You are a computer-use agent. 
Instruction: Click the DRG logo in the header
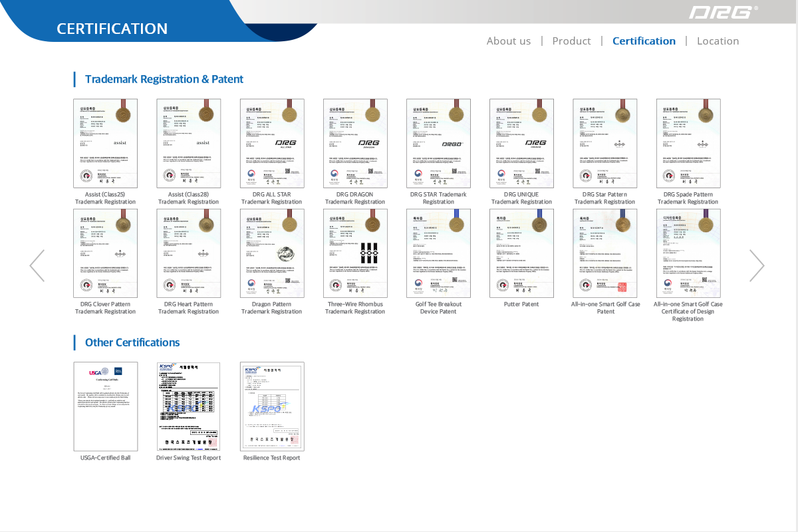[x=723, y=12]
